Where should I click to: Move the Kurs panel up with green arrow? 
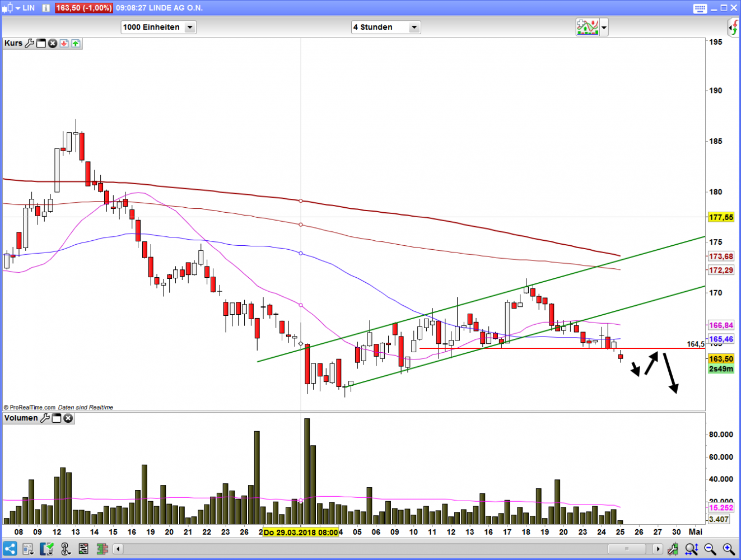76,43
